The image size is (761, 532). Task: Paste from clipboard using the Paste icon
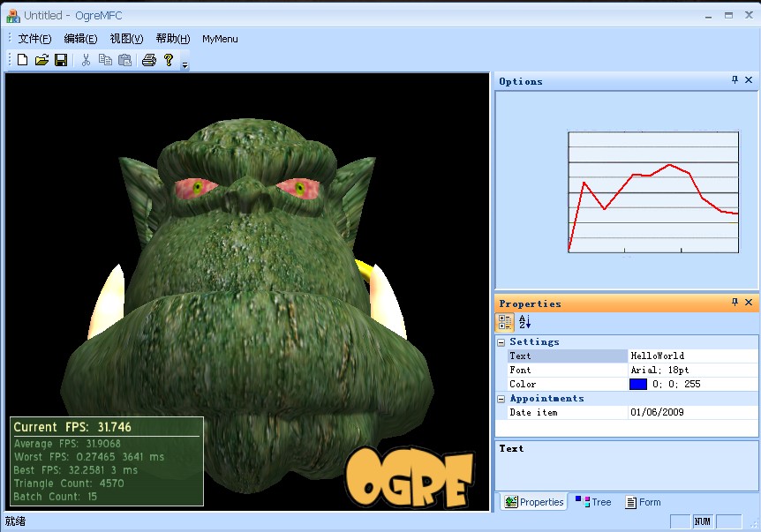[124, 60]
